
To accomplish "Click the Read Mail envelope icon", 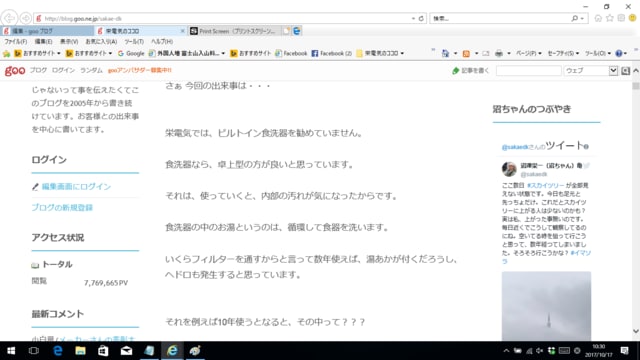I will tap(486, 53).
